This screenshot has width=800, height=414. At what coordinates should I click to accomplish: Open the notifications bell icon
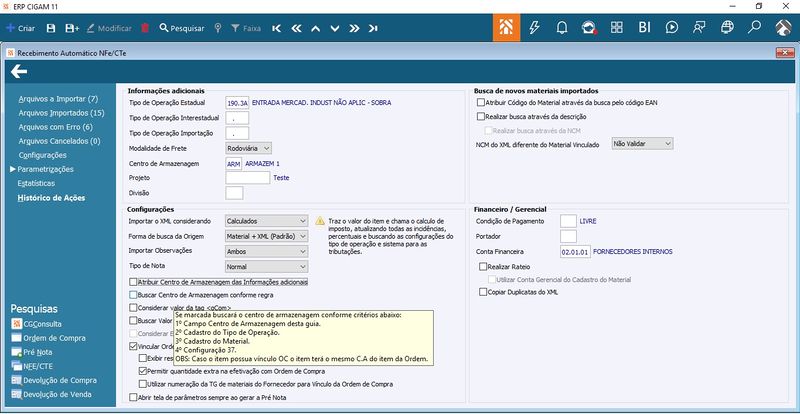[x=562, y=28]
